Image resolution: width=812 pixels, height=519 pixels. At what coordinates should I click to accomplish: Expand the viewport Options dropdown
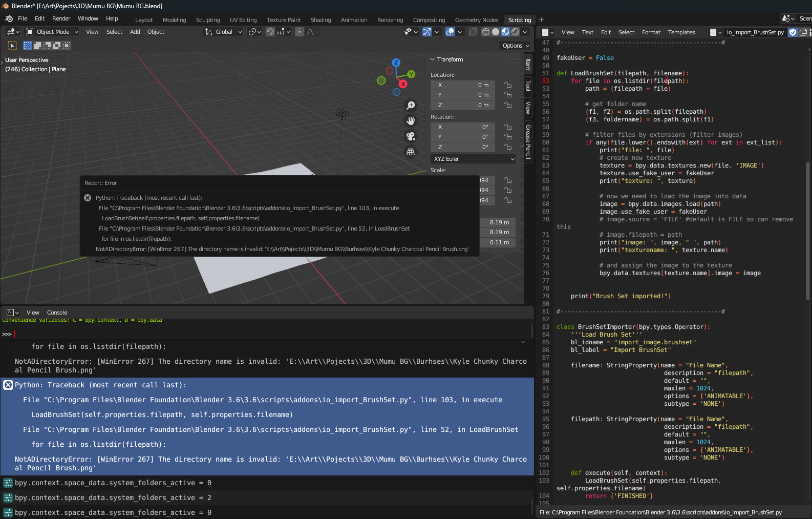(x=516, y=46)
